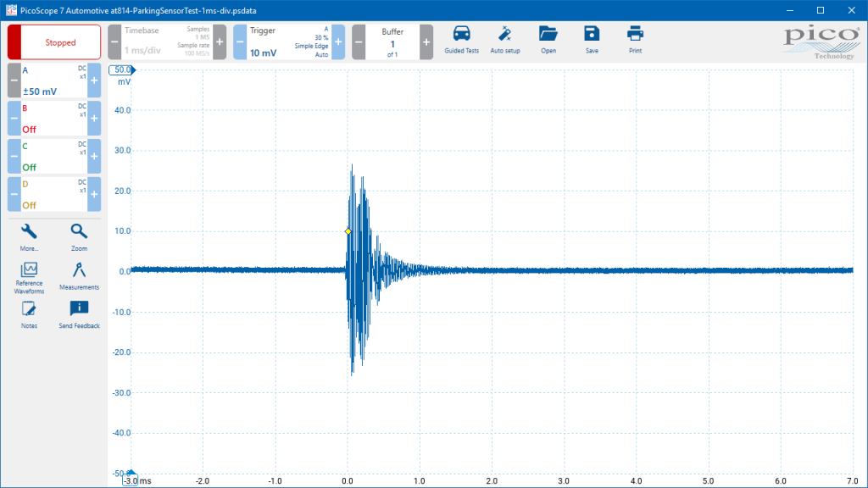
Task: Turn on channel B
Action: point(53,119)
